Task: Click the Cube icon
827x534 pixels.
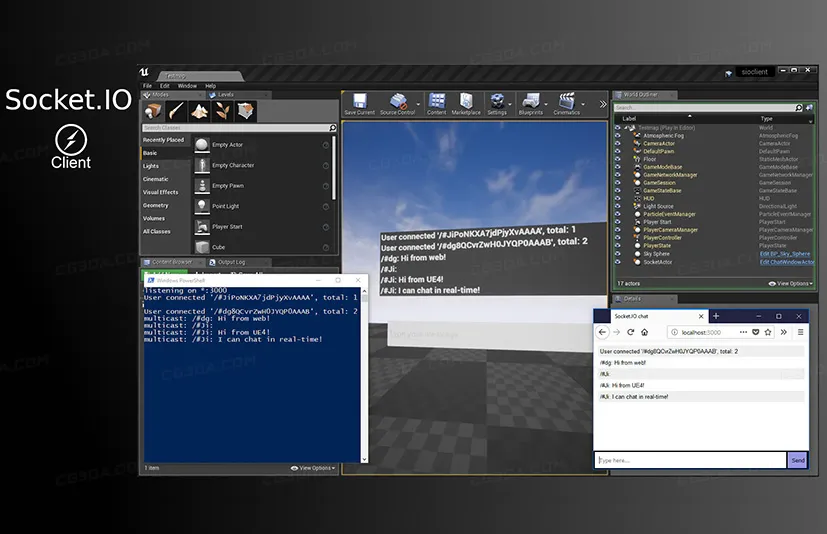Action: coord(201,246)
